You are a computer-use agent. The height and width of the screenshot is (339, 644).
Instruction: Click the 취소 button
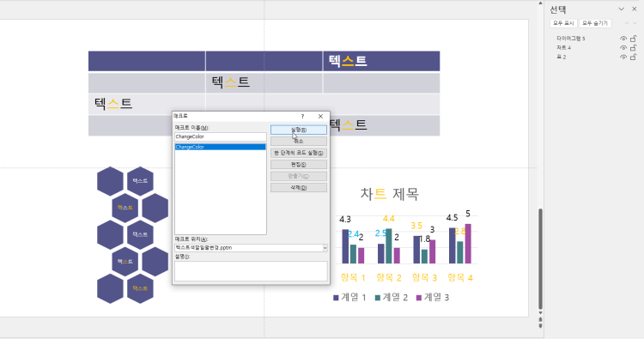coord(299,142)
